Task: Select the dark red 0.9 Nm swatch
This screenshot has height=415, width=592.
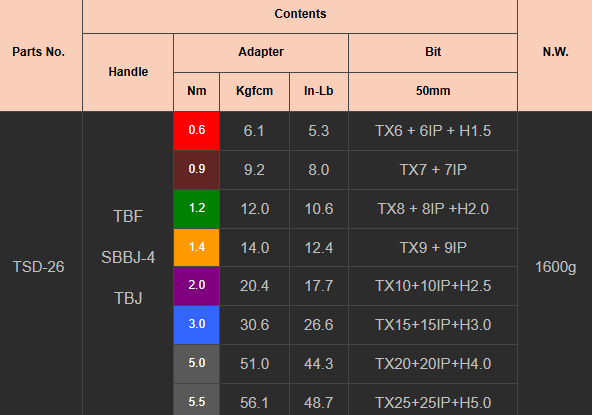Action: point(196,170)
